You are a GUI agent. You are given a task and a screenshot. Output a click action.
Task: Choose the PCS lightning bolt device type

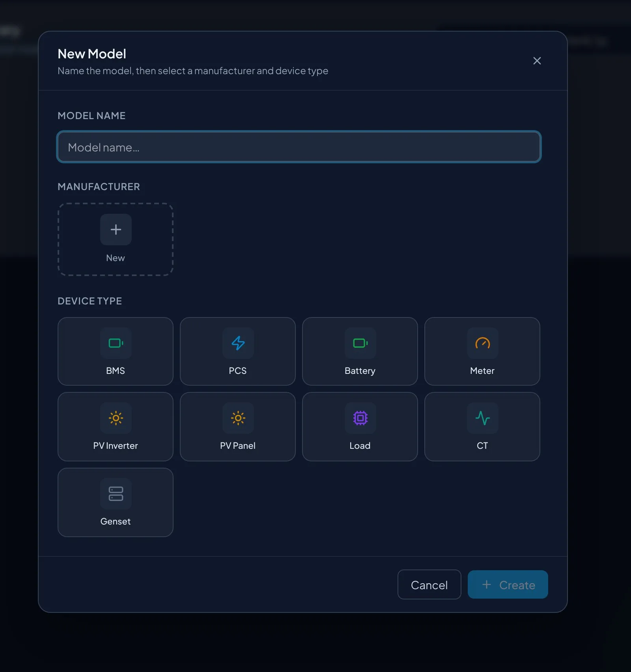point(237,351)
